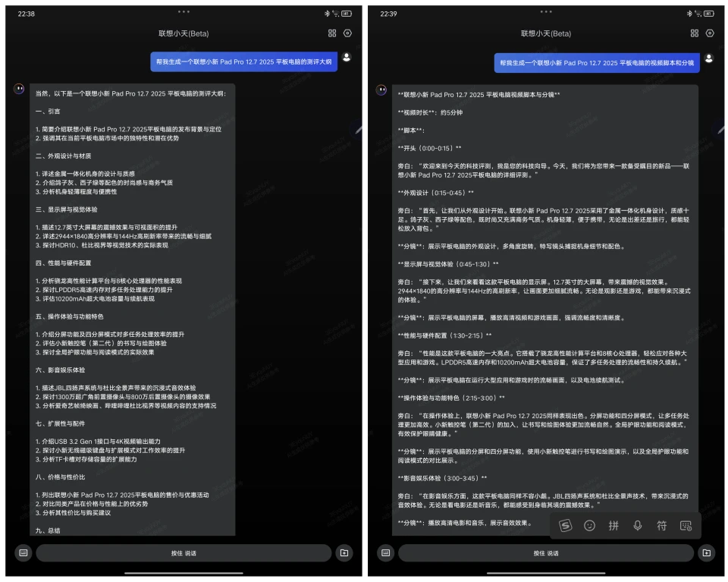Select the 测评大纲 request message bubble
The width and height of the screenshot is (728, 582).
pyautogui.click(x=243, y=61)
